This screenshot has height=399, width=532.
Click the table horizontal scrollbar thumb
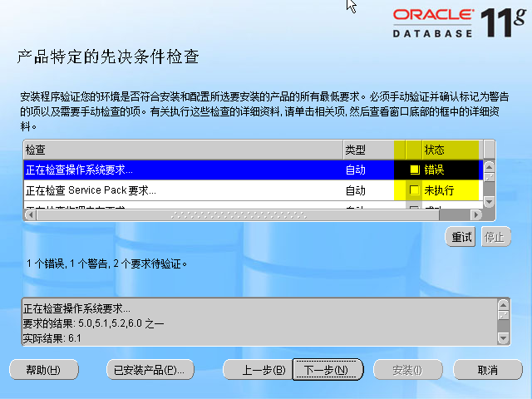[238, 214]
